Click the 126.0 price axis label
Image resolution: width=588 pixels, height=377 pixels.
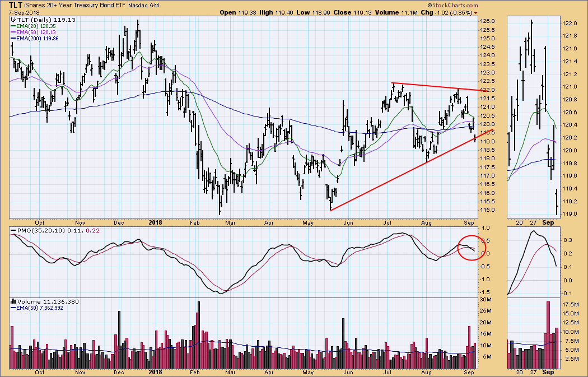[488, 21]
